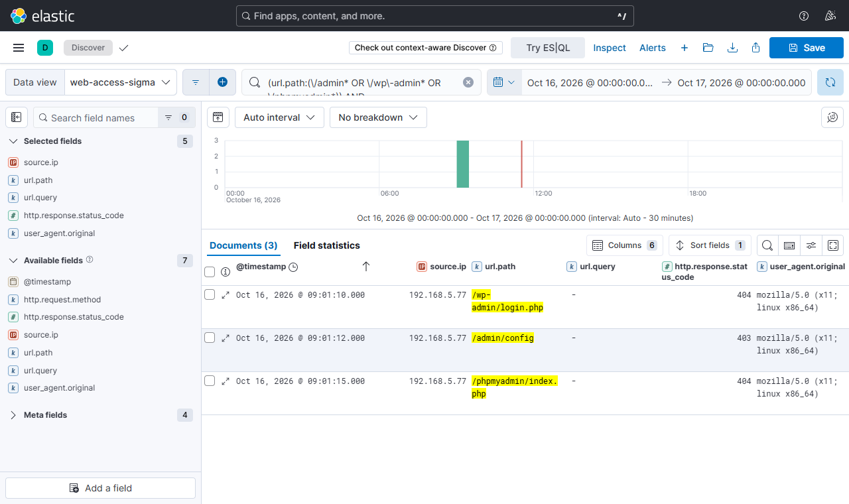Open the Lens visualization edit icon
The width and height of the screenshot is (849, 504).
click(832, 117)
